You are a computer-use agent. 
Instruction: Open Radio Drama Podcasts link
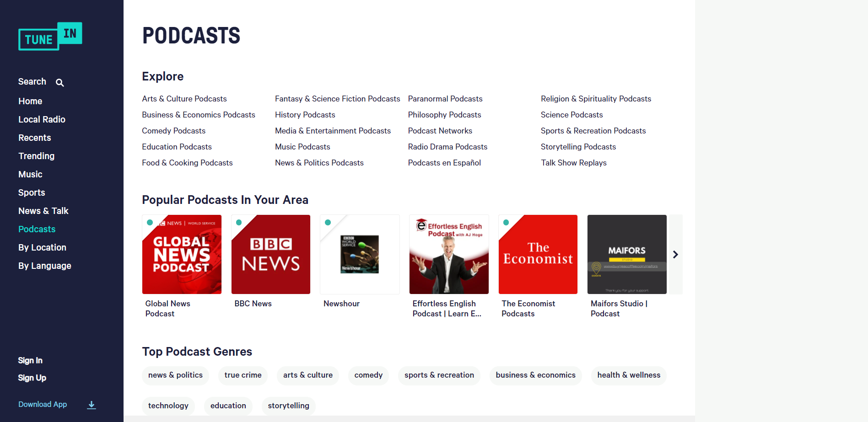[x=447, y=147]
